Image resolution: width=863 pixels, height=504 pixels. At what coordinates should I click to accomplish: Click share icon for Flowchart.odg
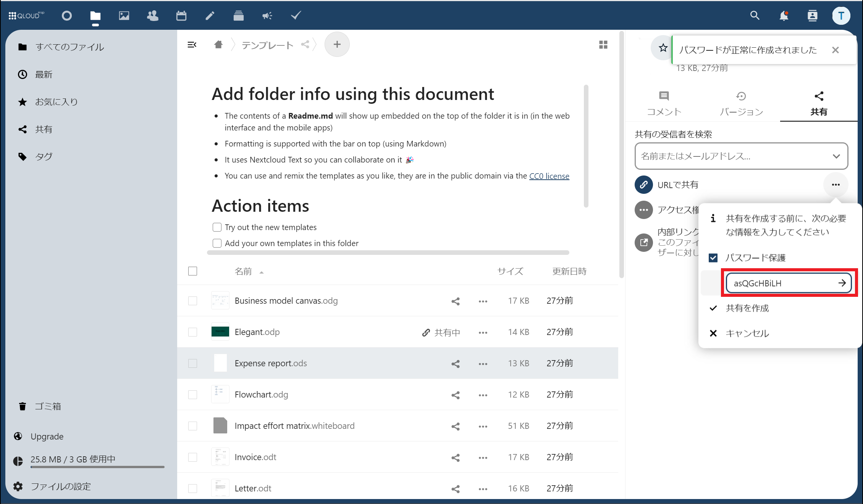(x=455, y=395)
